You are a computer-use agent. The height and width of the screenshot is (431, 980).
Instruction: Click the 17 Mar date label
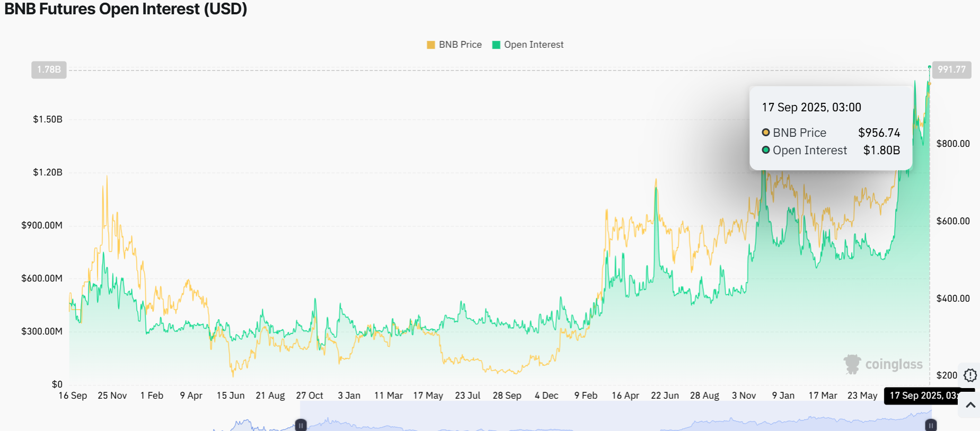823,395
